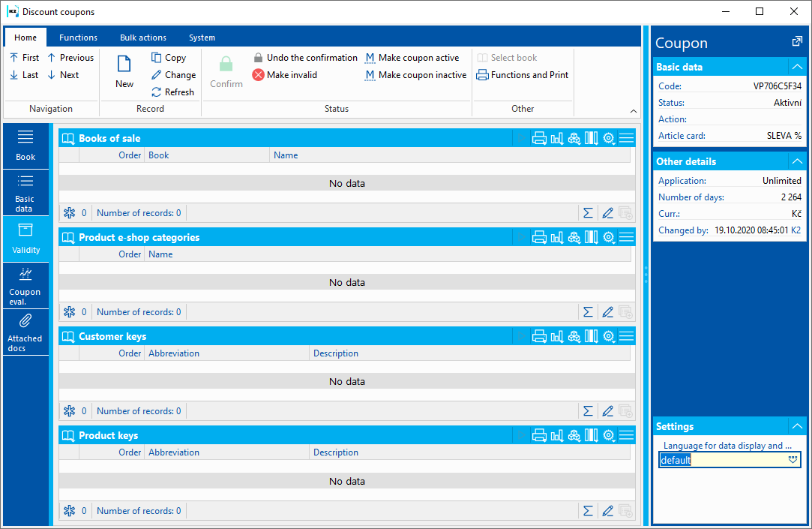
Task: Open print menu in Customer keys header
Action: click(x=539, y=336)
